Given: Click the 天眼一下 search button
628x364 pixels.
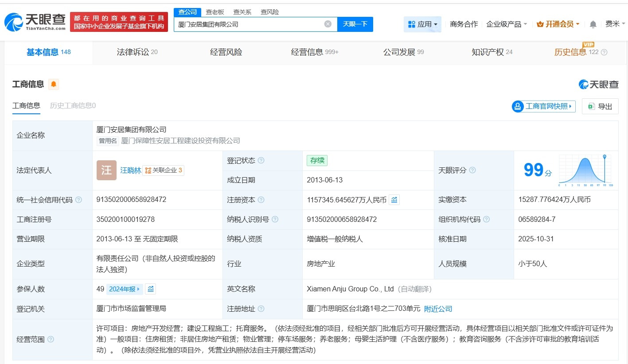Looking at the screenshot, I should point(355,24).
